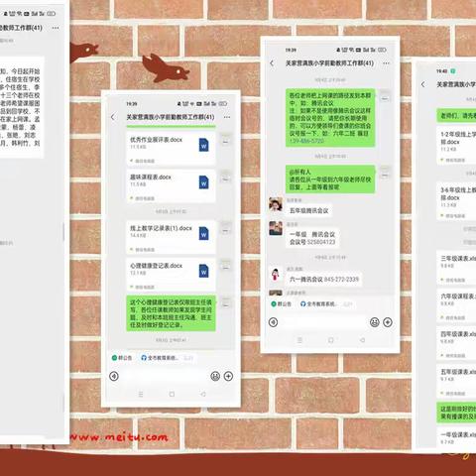Tap Android back button below docx files chat
Image resolution: width=476 pixels, height=476 pixels.
click(x=203, y=394)
